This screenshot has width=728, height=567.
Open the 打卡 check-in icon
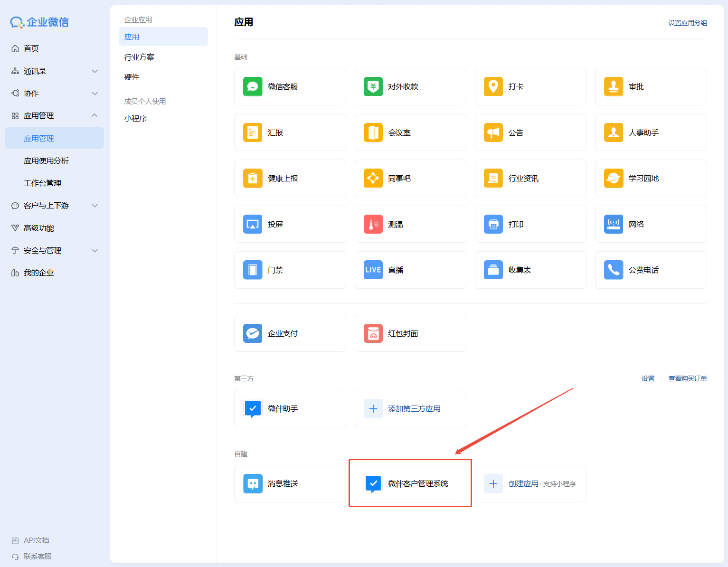point(493,87)
